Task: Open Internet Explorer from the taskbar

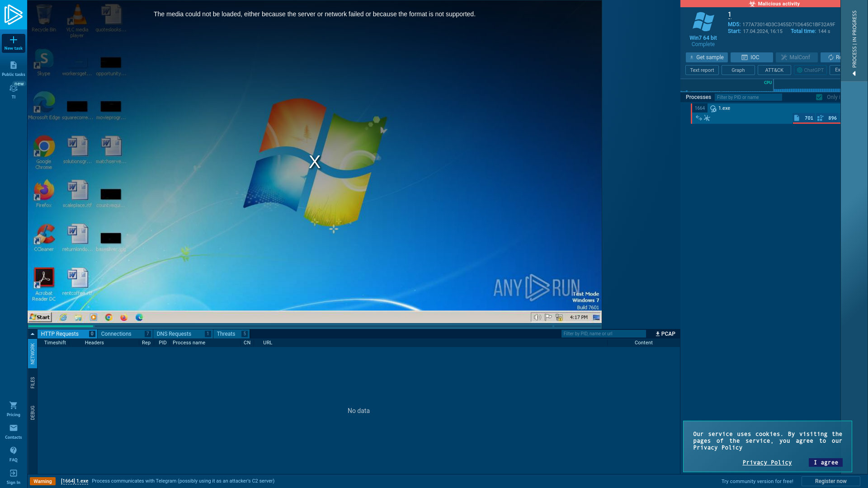Action: 63,317
